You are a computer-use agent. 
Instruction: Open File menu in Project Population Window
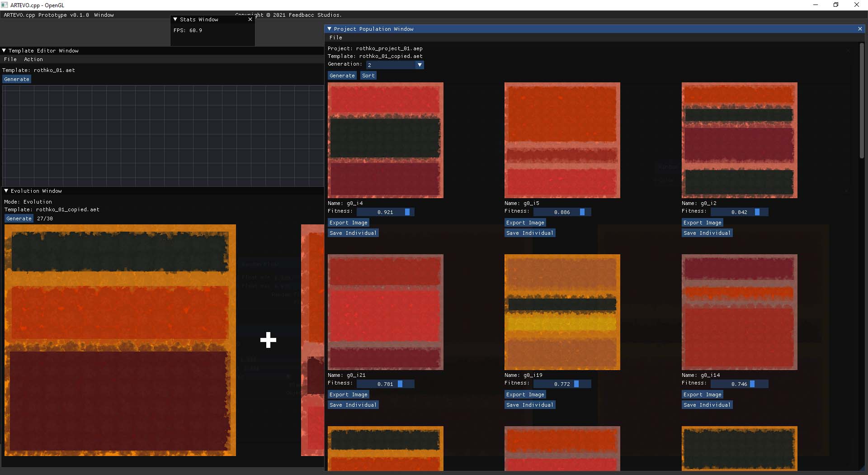(336, 38)
